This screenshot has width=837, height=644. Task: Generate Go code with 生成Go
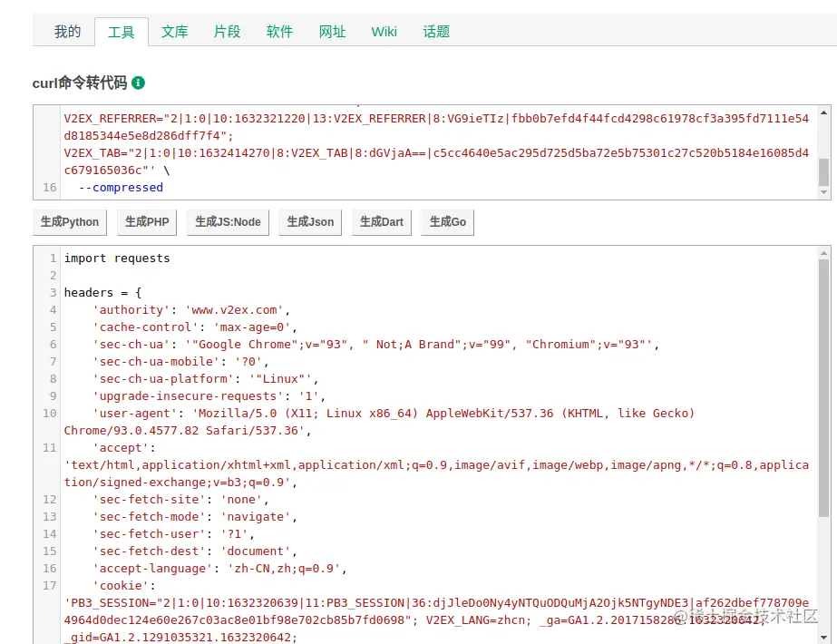(x=448, y=222)
